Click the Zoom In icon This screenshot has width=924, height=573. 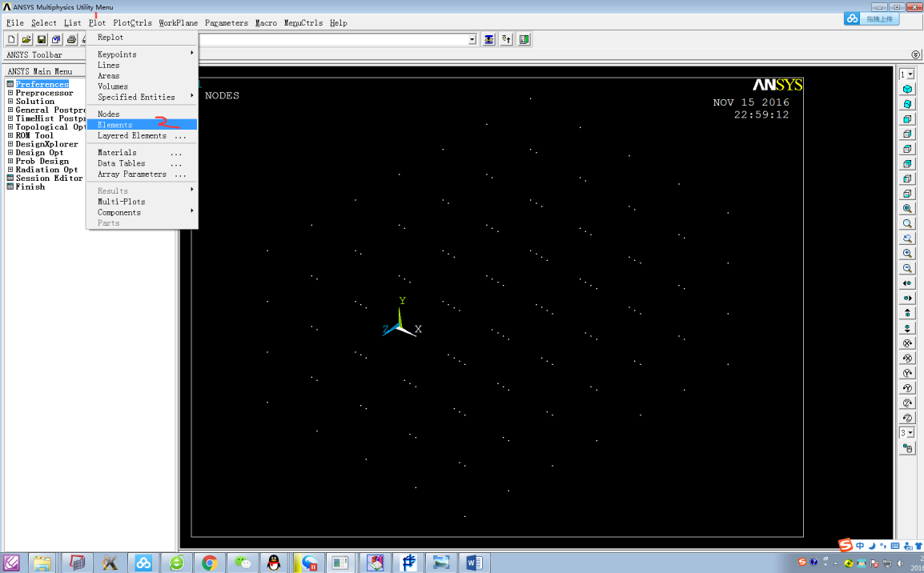[x=907, y=253]
